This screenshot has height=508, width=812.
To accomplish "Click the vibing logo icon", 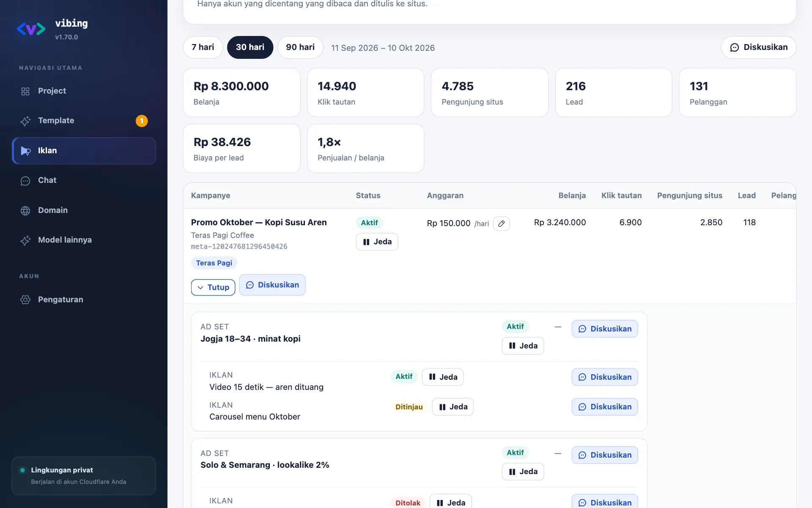I will pos(31,29).
